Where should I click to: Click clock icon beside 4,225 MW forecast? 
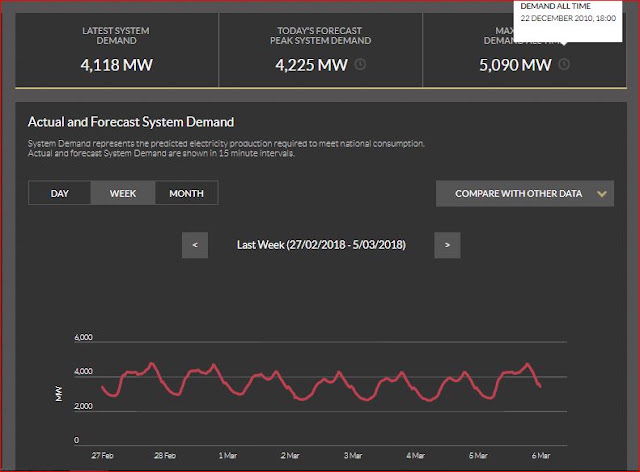click(360, 65)
